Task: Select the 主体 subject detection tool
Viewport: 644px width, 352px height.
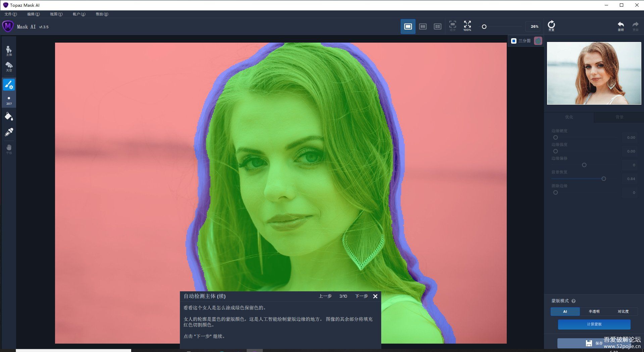Action: [x=9, y=50]
